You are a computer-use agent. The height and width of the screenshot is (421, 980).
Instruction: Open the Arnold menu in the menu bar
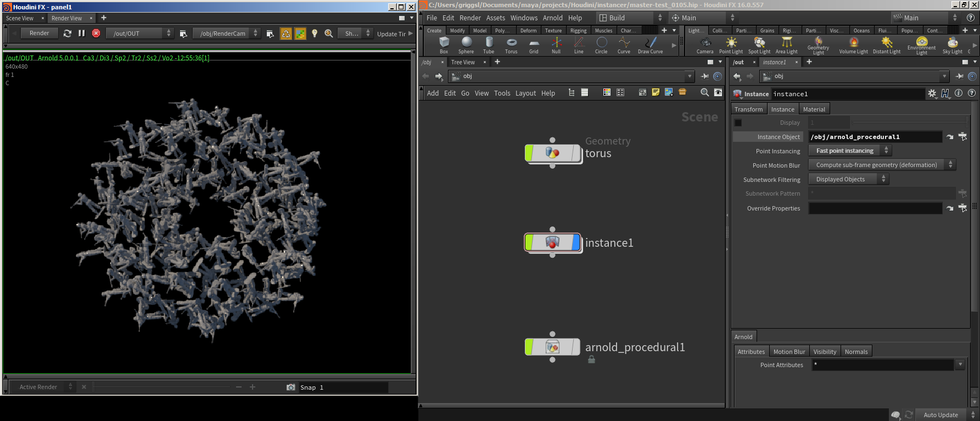pyautogui.click(x=552, y=18)
